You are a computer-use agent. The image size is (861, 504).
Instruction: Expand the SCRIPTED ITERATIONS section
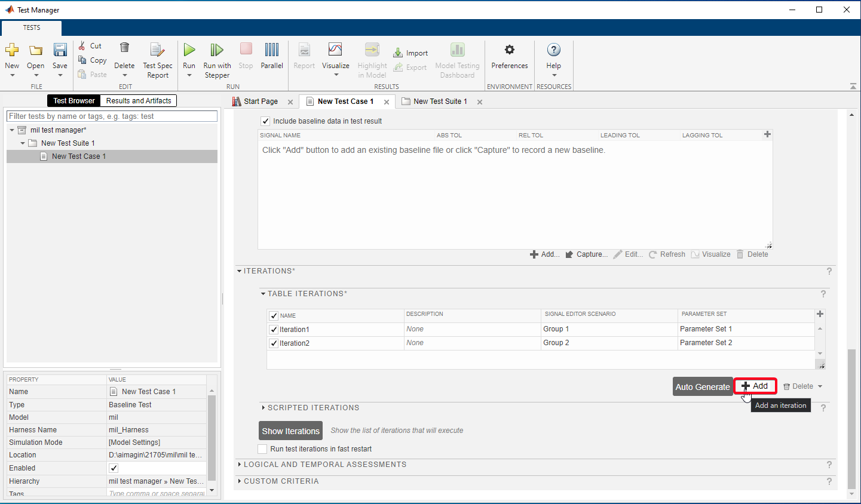pyautogui.click(x=263, y=408)
